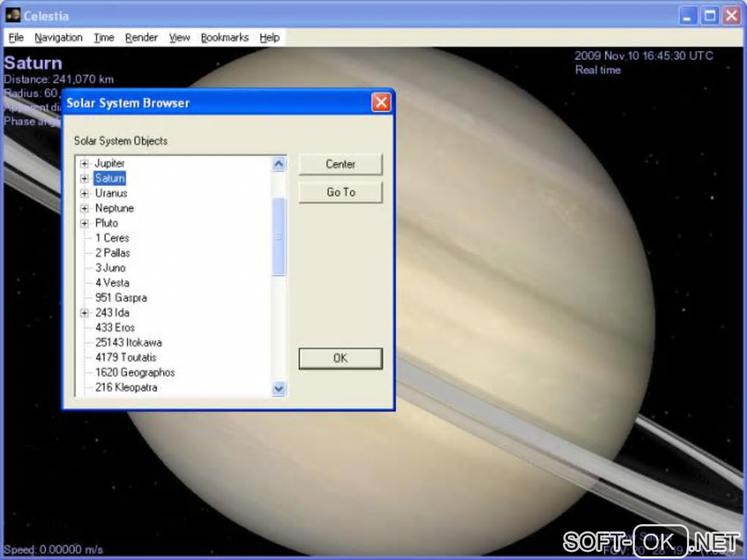Open the Help menu

pyautogui.click(x=270, y=37)
